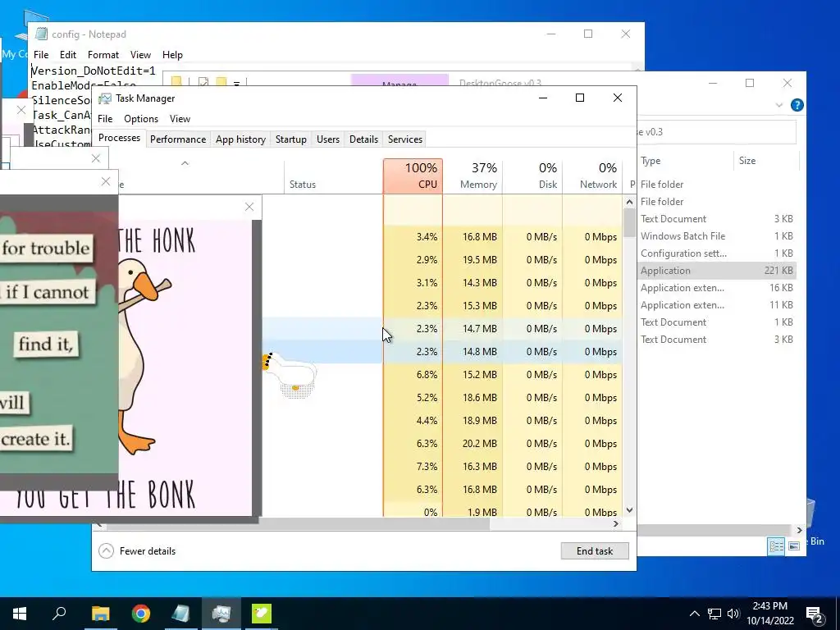Open the volume speaker tray icon
This screenshot has height=630, width=840.
[x=733, y=614]
